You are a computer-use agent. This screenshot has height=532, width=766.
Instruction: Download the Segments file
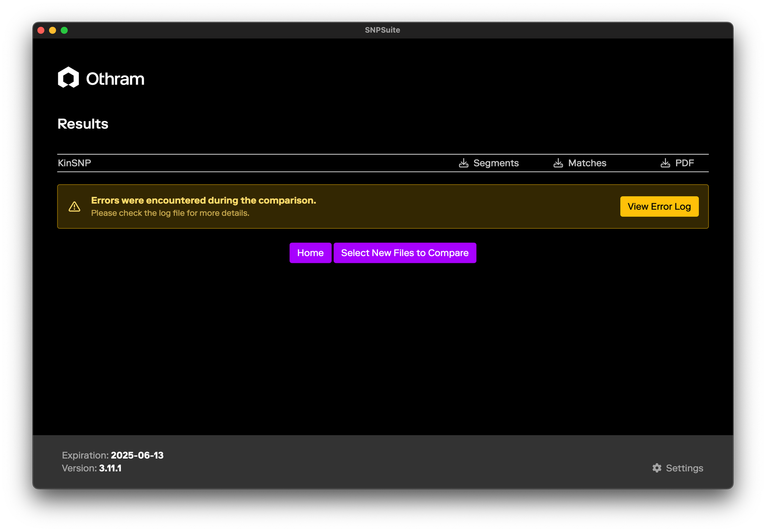pyautogui.click(x=496, y=163)
